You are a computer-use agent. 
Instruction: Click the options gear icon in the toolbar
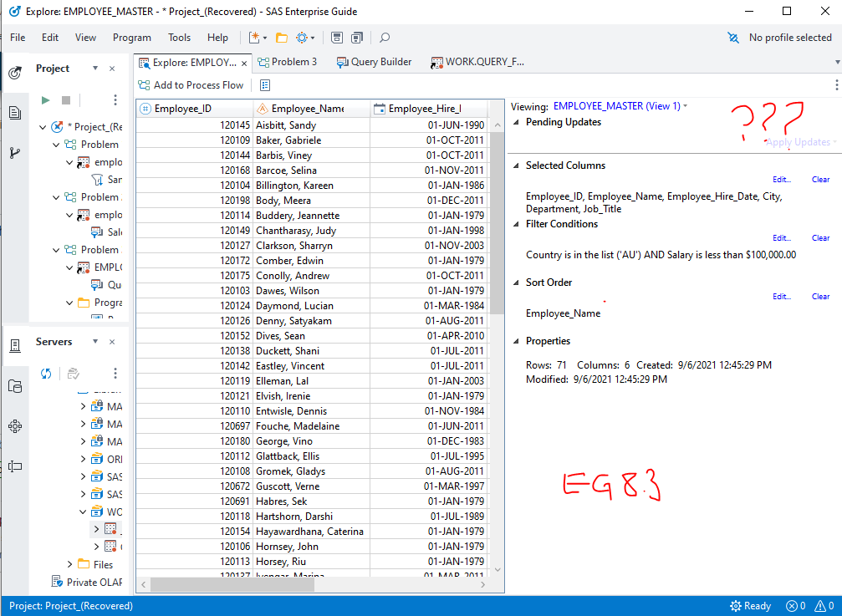(x=303, y=38)
